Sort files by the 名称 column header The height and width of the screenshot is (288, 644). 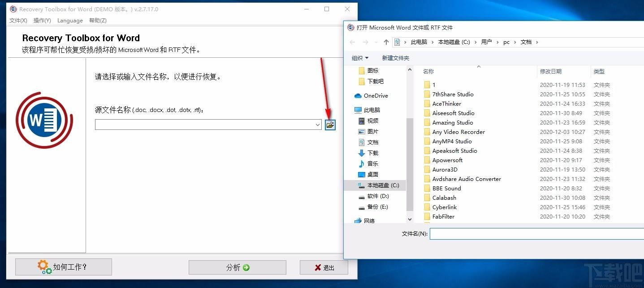click(x=428, y=72)
